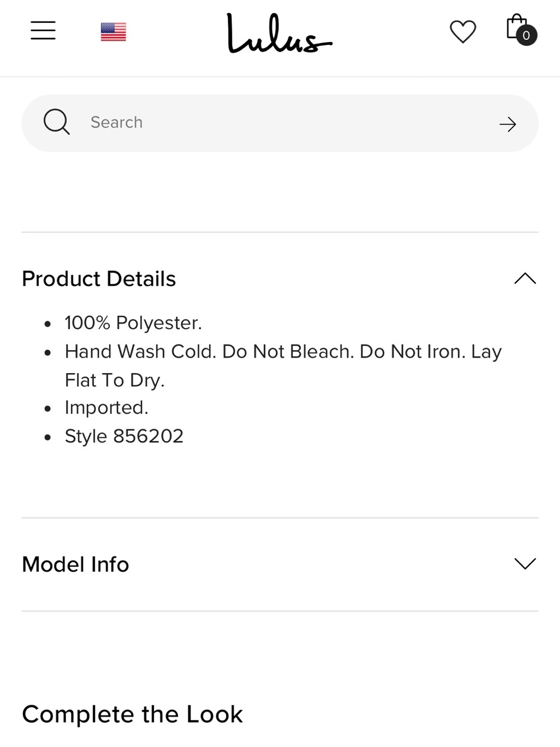The height and width of the screenshot is (747, 560).
Task: Submit search with the arrow icon
Action: 507,124
